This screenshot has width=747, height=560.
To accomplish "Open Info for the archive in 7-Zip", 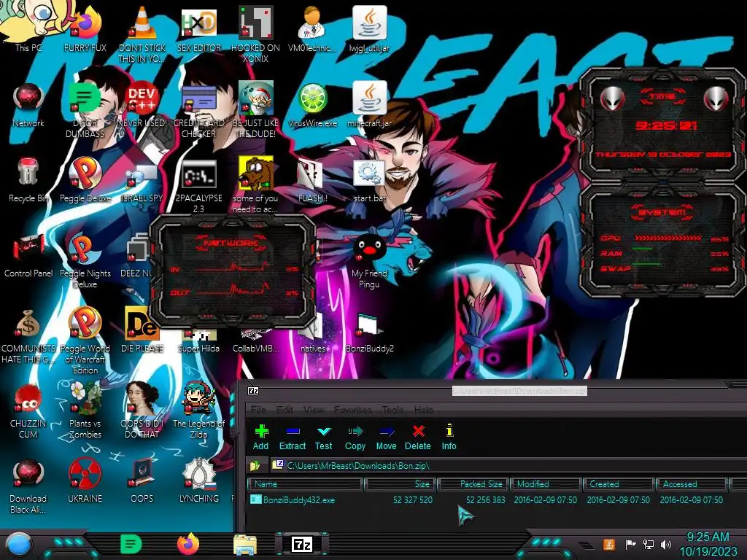I will pos(449,437).
